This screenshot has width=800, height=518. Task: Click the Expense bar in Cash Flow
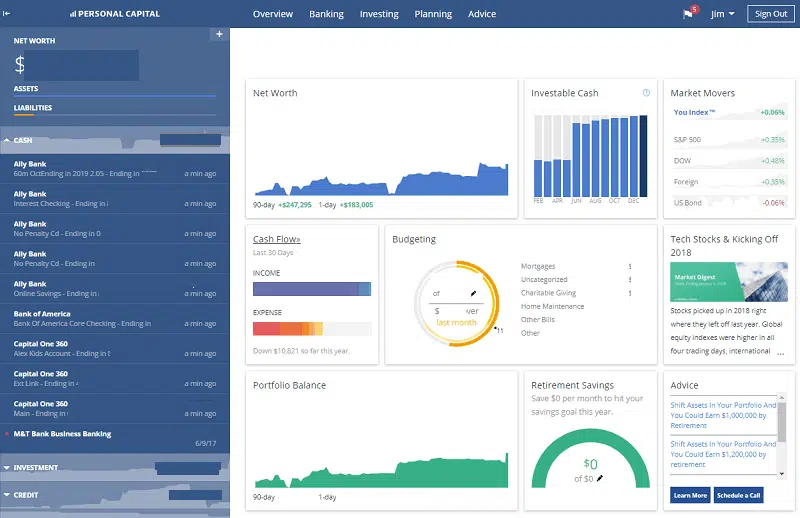pos(312,328)
